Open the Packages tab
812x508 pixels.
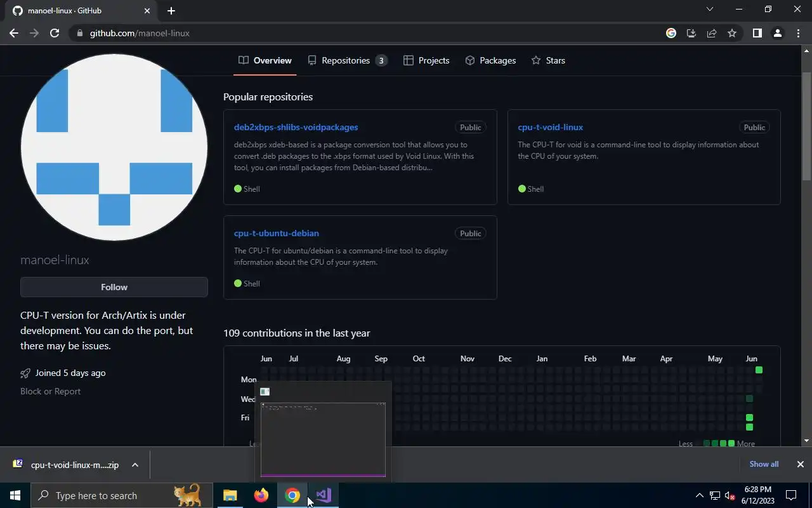[490, 60]
